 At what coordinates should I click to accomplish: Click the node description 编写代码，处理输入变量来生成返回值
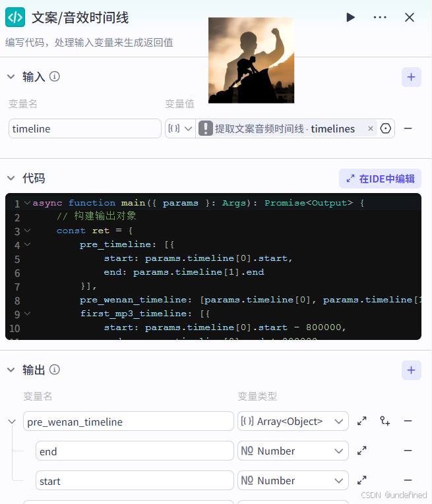coord(89,42)
